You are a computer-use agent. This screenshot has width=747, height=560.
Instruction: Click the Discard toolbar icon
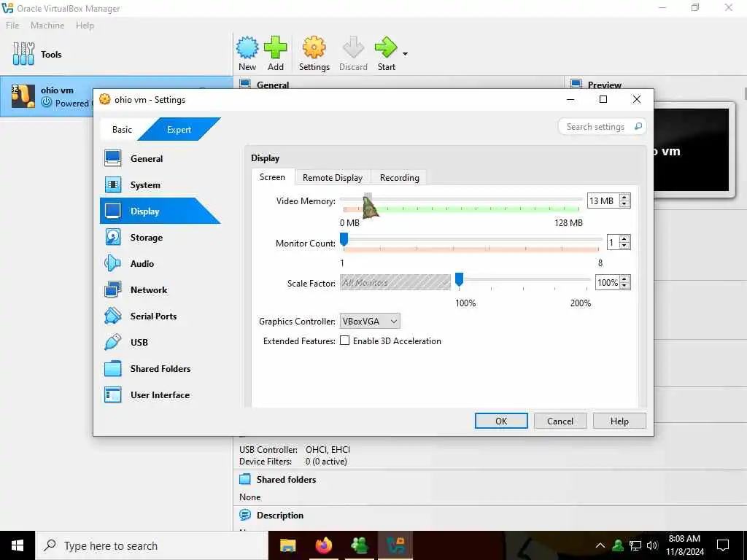pyautogui.click(x=353, y=47)
